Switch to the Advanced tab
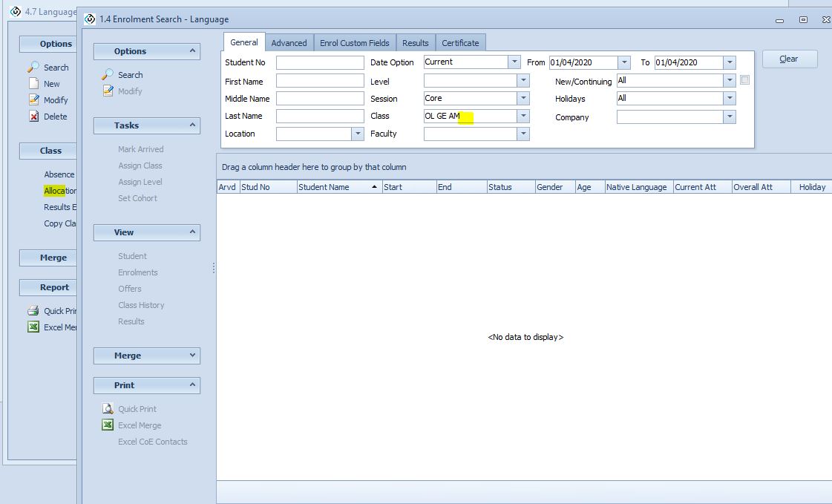The width and height of the screenshot is (832, 504). 289,43
